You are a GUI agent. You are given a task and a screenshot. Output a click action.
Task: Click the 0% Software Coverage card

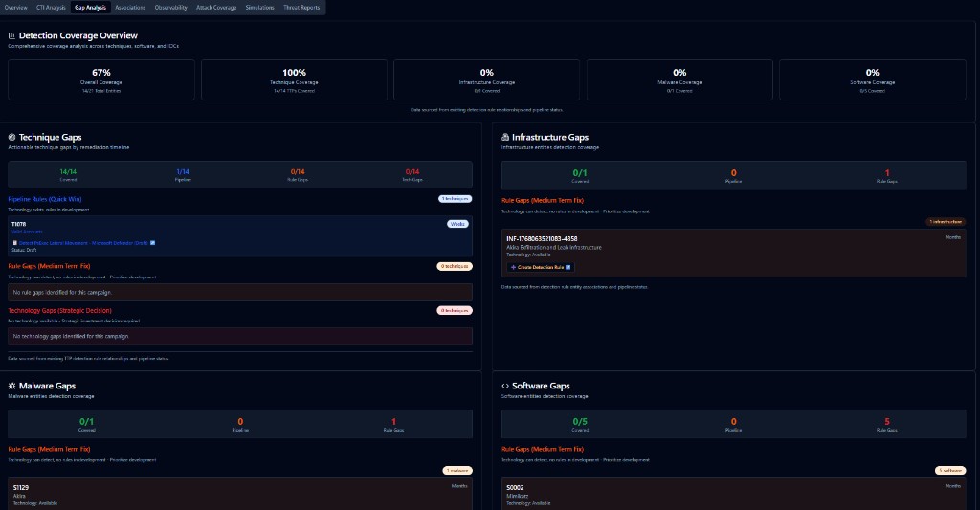coord(872,80)
